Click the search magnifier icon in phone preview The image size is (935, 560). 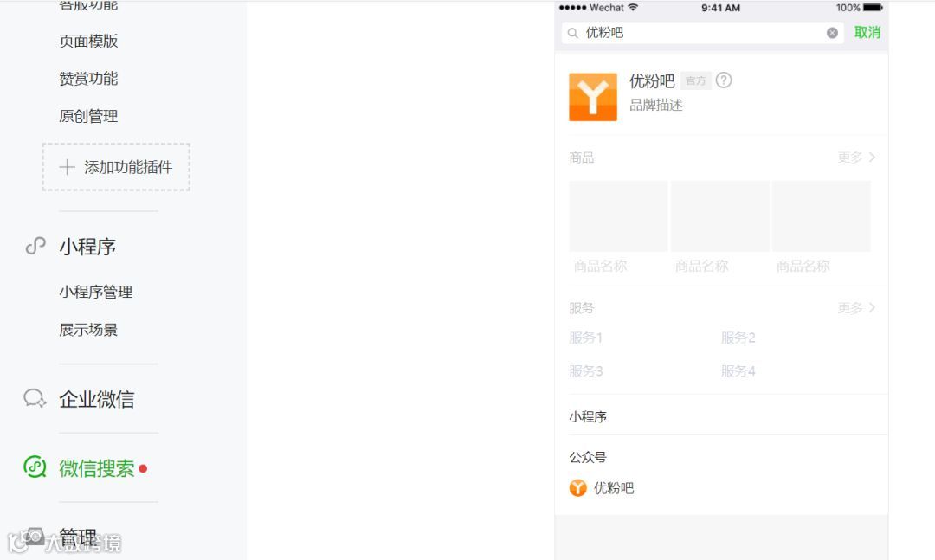click(572, 33)
